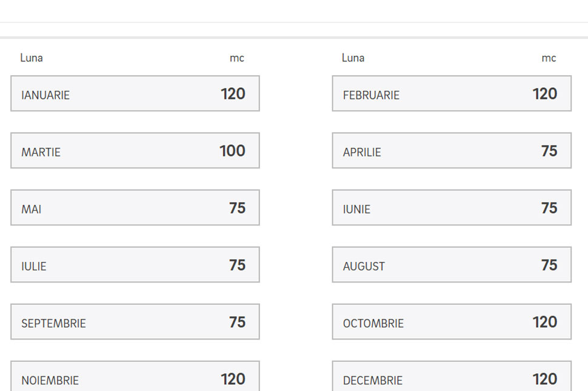
Task: Select the FEBRUARIE input box
Action: 451,94
